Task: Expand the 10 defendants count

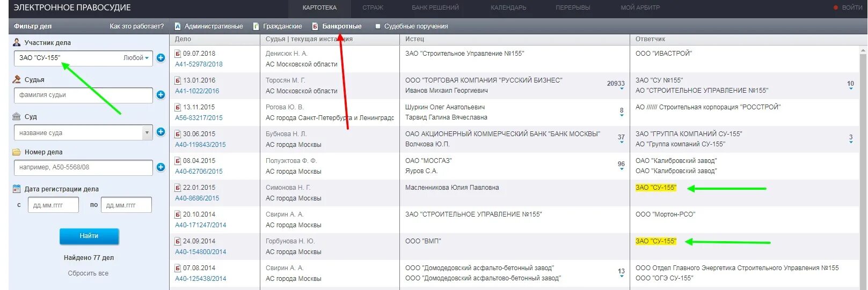Action: [x=850, y=85]
